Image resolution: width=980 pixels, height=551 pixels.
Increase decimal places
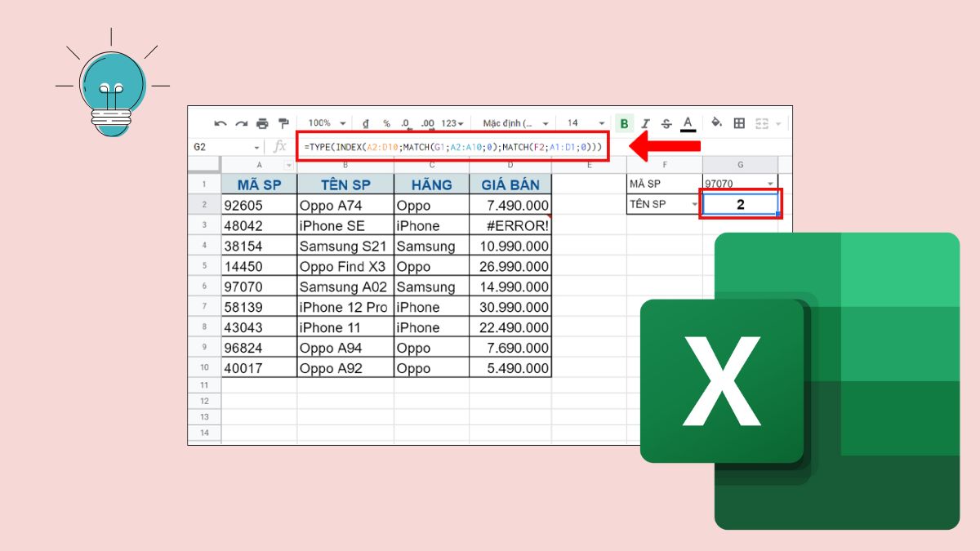(x=427, y=123)
